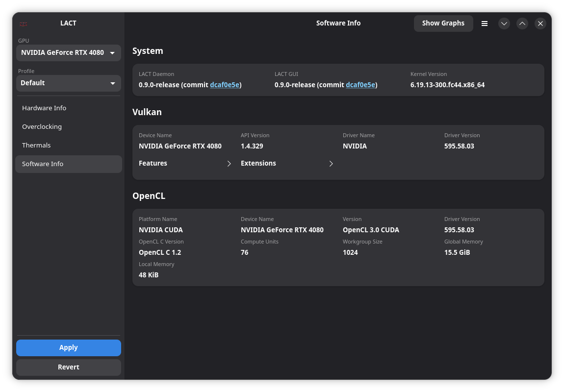This screenshot has width=564, height=392.
Task: Expand the Vulkan Extensions row
Action: tap(287, 163)
